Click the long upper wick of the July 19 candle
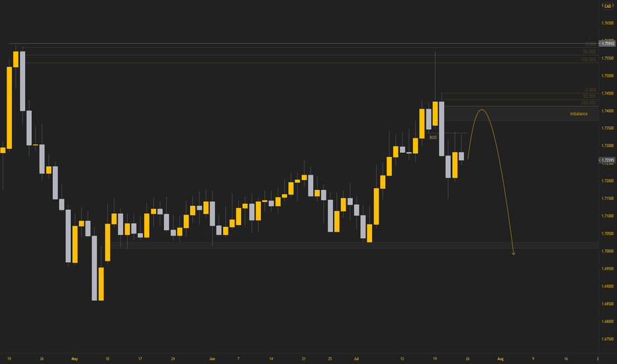The width and height of the screenshot is (617, 364). [435, 76]
